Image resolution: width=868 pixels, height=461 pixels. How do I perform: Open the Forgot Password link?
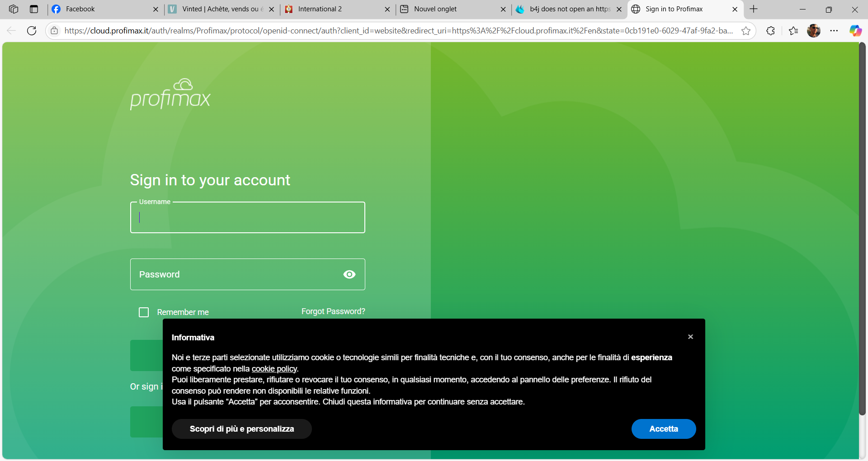pyautogui.click(x=333, y=311)
